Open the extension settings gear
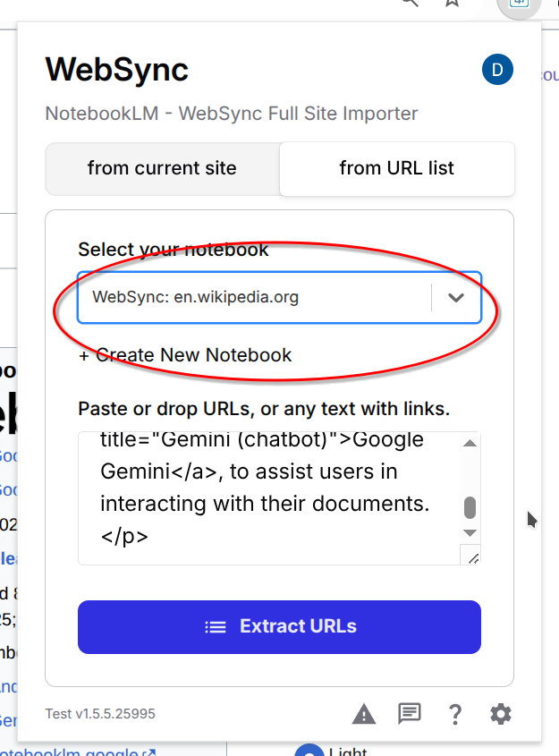The width and height of the screenshot is (559, 756). point(500,713)
